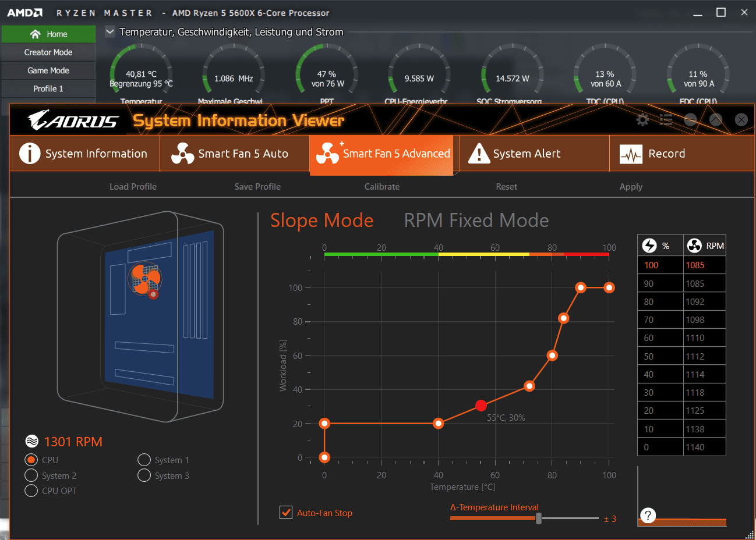Screen dimensions: 756x540
Task: Click the ± 3 interval value
Action: click(x=610, y=519)
